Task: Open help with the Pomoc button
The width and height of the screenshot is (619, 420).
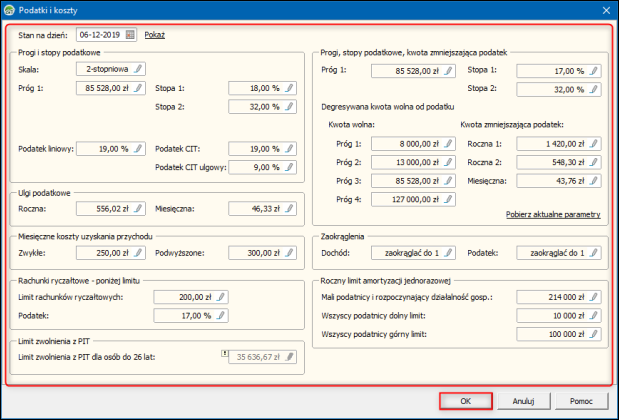Action: tap(581, 401)
